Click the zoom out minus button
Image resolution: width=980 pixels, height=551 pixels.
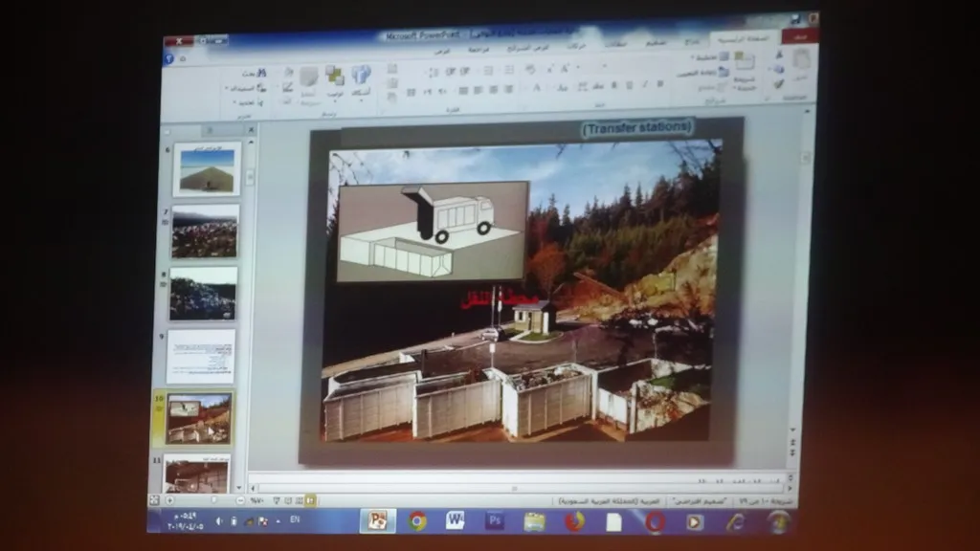pos(240,500)
